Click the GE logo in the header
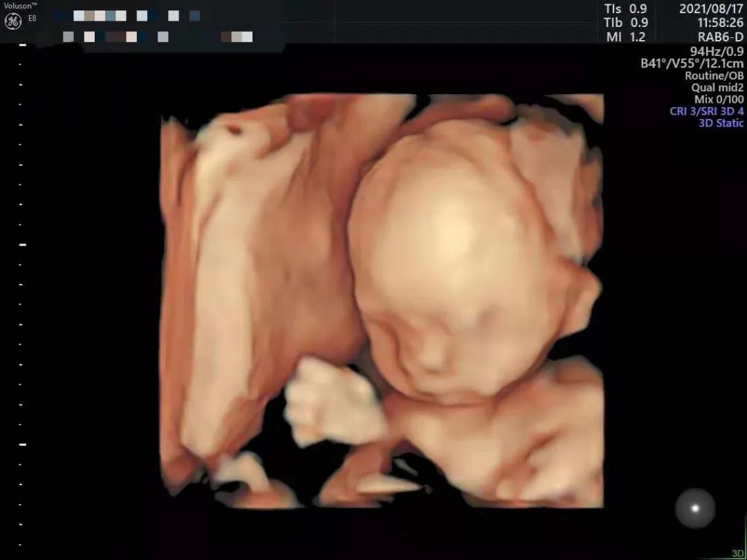 12,21
